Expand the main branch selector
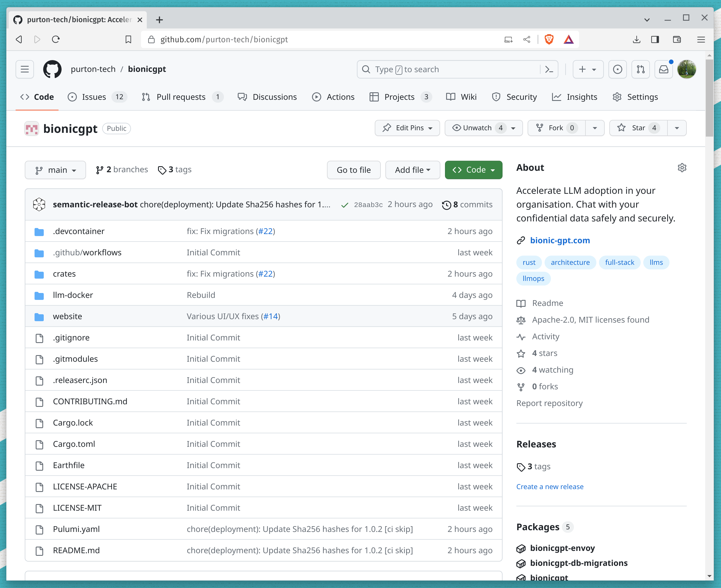Screen dimensions: 721x588 point(55,170)
